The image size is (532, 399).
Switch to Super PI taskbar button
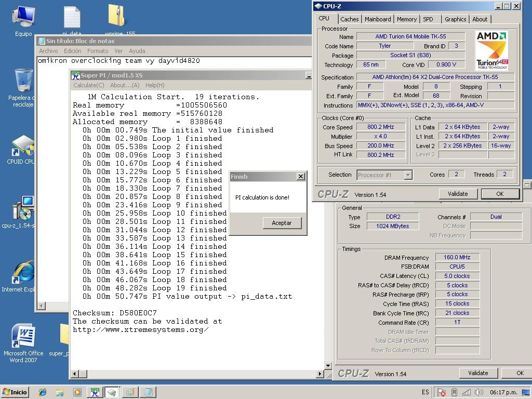pyautogui.click(x=95, y=392)
